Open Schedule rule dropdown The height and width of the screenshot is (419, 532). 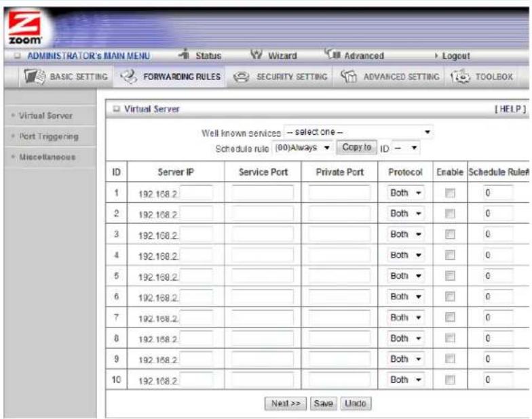pos(303,148)
